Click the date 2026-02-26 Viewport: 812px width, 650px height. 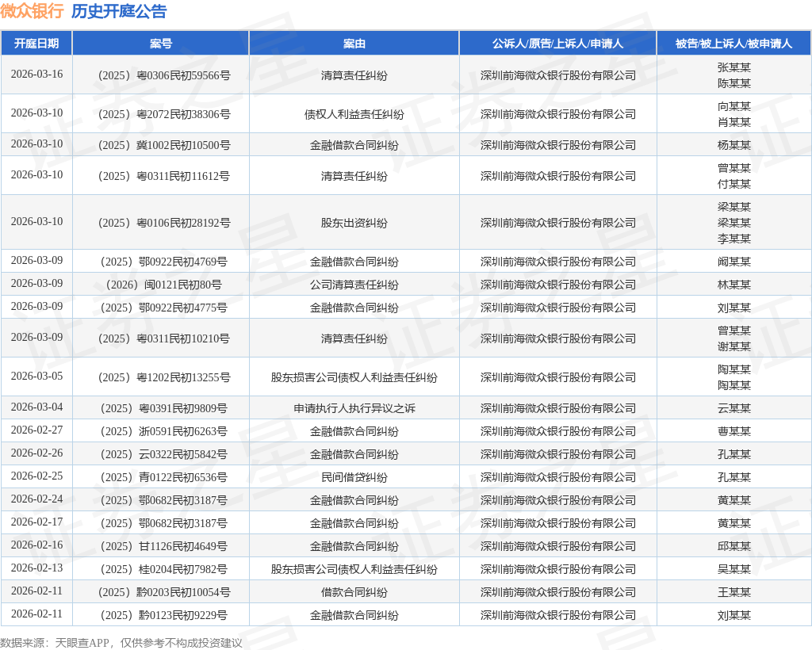click(36, 453)
